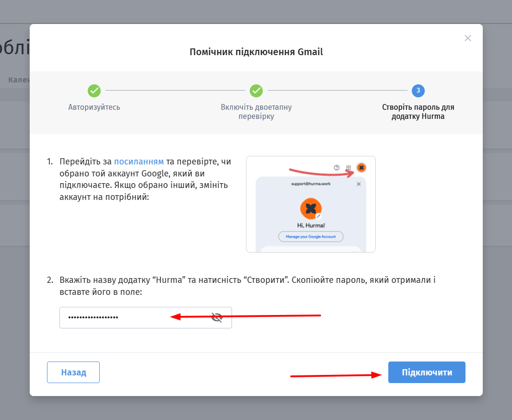Click the 'Помічник підключення Gmail' dialog title

256,52
